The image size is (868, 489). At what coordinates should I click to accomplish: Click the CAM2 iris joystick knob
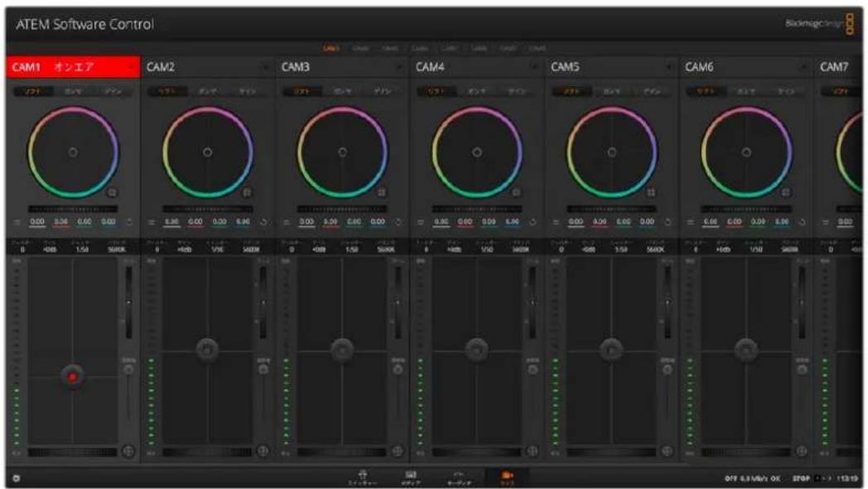point(207,349)
